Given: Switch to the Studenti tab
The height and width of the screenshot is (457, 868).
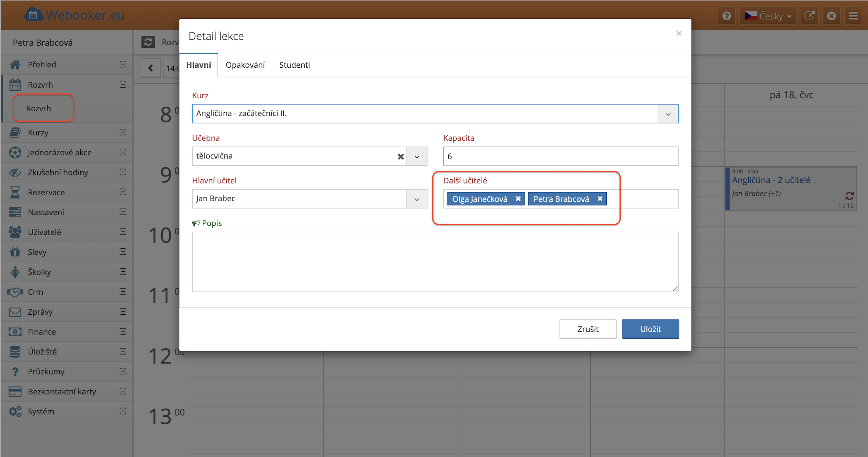Looking at the screenshot, I should [x=294, y=65].
